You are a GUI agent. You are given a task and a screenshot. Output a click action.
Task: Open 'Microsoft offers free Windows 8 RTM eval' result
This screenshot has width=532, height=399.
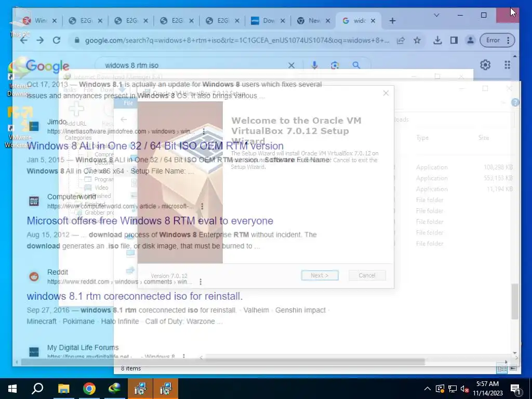(150, 221)
